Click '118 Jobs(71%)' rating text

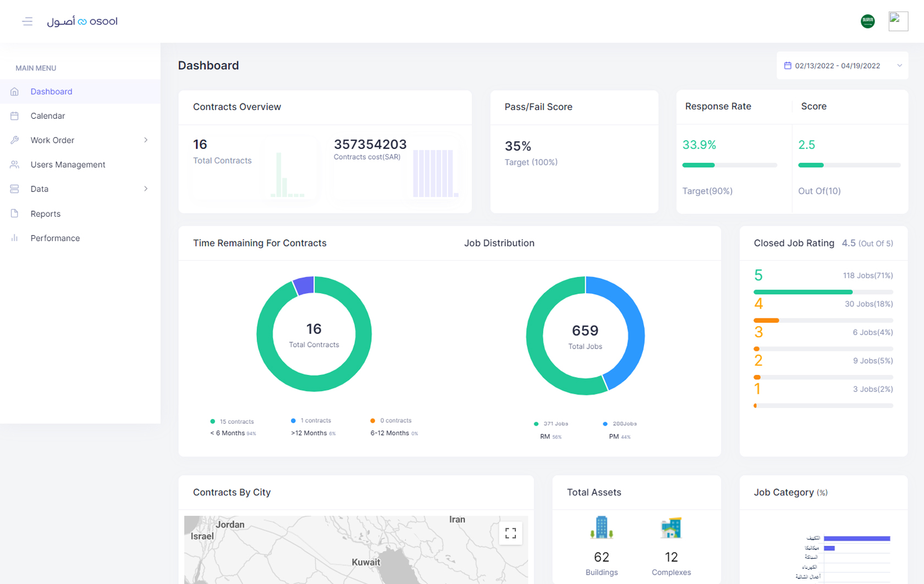pyautogui.click(x=868, y=276)
